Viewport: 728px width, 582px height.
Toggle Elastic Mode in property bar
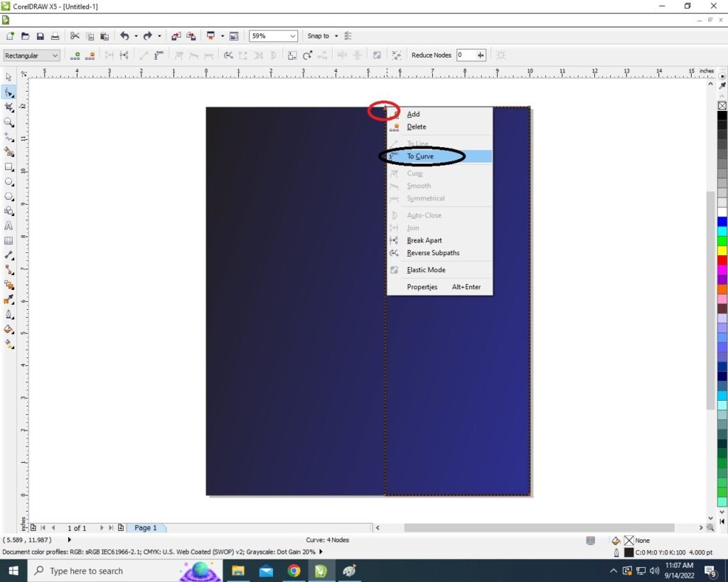click(x=377, y=55)
